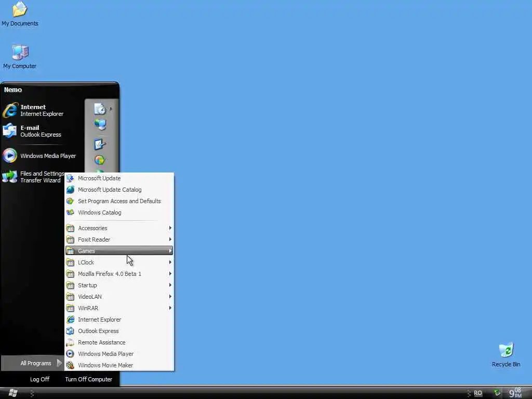Click the checklist icon in Start menu right column
Image resolution: width=532 pixels, height=399 pixels.
pos(100,144)
